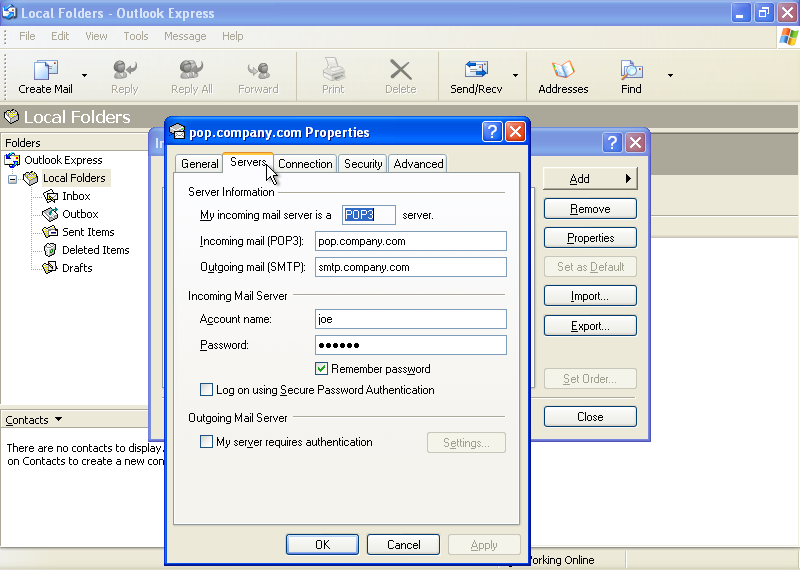Screen dimensions: 800x570
Task: Click the Working Online status bar text
Action: pos(562,560)
